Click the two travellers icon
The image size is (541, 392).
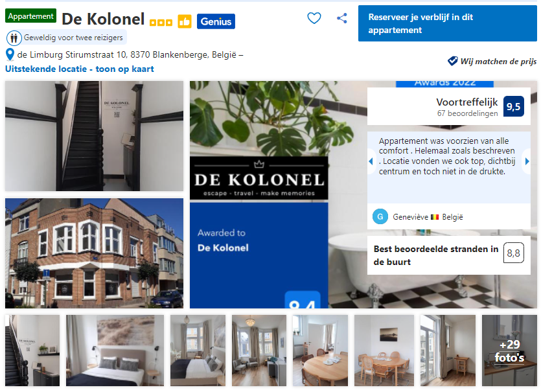tap(14, 38)
